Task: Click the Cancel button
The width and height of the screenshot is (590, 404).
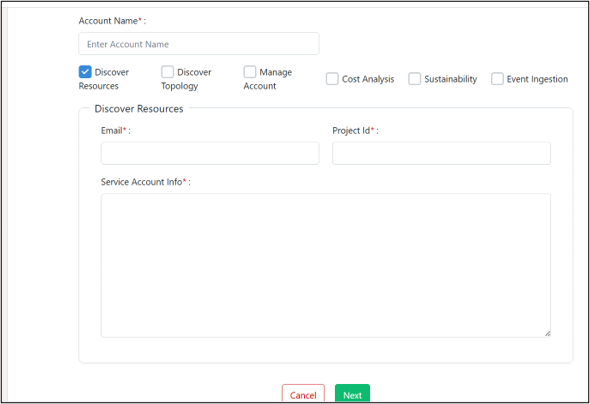Action: click(303, 394)
